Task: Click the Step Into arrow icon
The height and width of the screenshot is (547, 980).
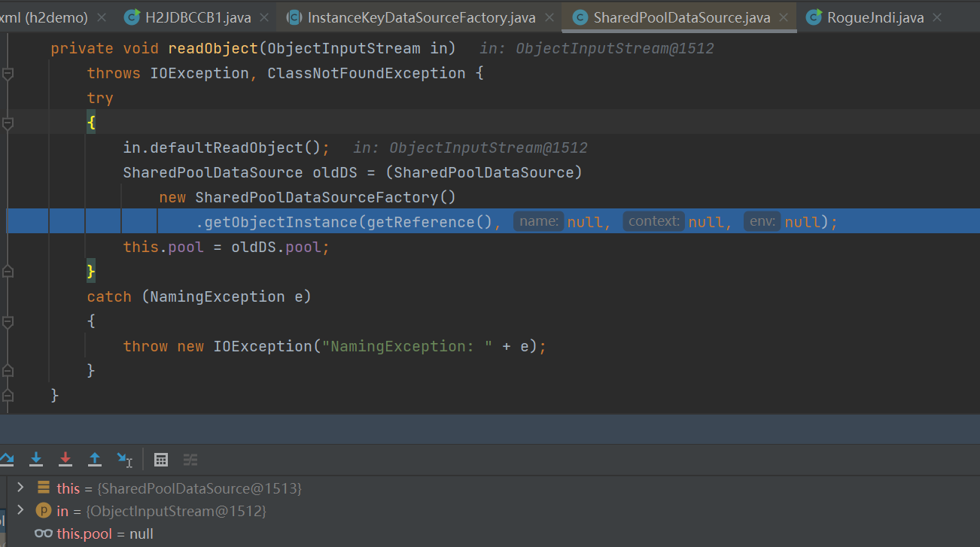Action: click(x=36, y=459)
